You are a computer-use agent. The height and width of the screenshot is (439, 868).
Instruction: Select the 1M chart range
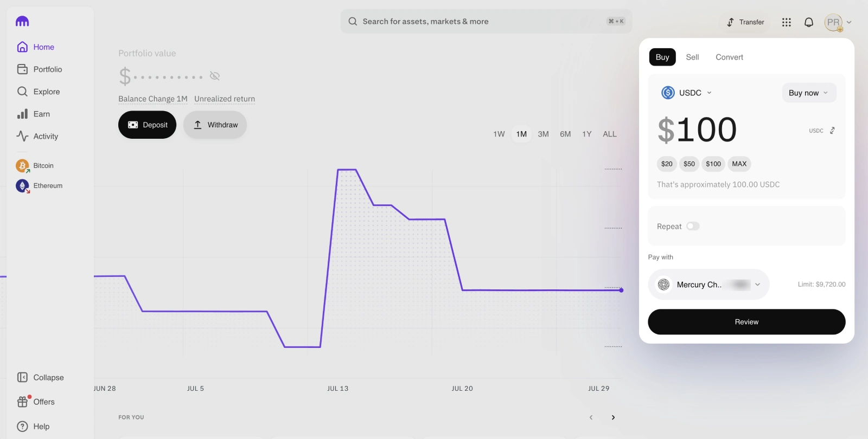(x=521, y=134)
